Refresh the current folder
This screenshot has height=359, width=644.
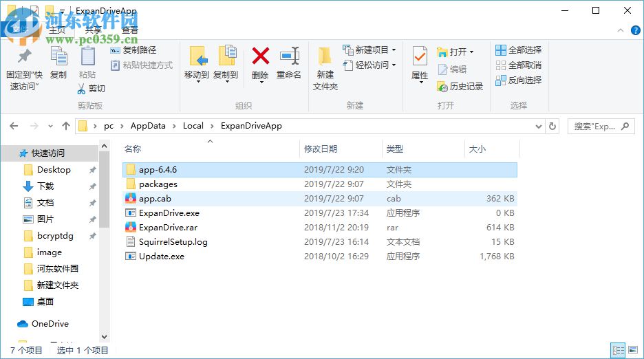pyautogui.click(x=552, y=126)
